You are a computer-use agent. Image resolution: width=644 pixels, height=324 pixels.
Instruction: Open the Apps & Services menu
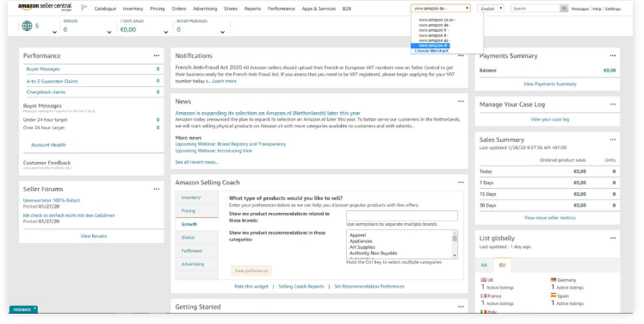(x=319, y=9)
